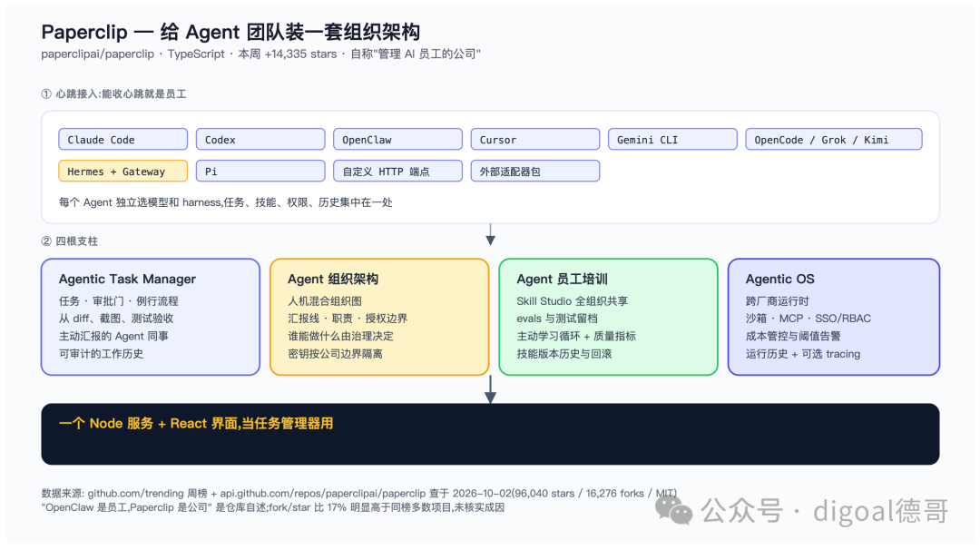Click the line "任务 · 审批门 · 例行流程"
980x550 pixels.
coord(119,301)
